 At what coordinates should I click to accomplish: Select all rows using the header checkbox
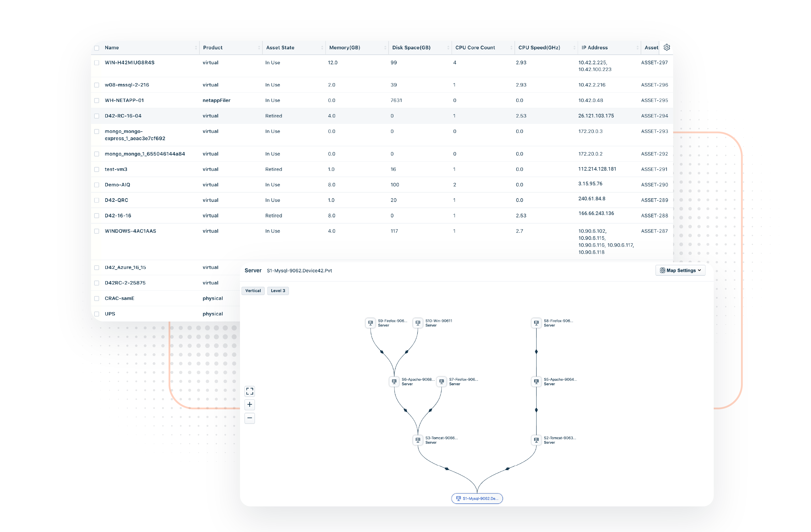(97, 48)
